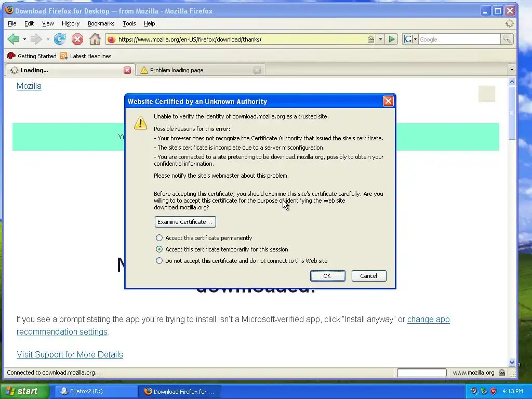Click the padlock icon in address bar
The width and height of the screenshot is (532, 399).
[x=371, y=39]
